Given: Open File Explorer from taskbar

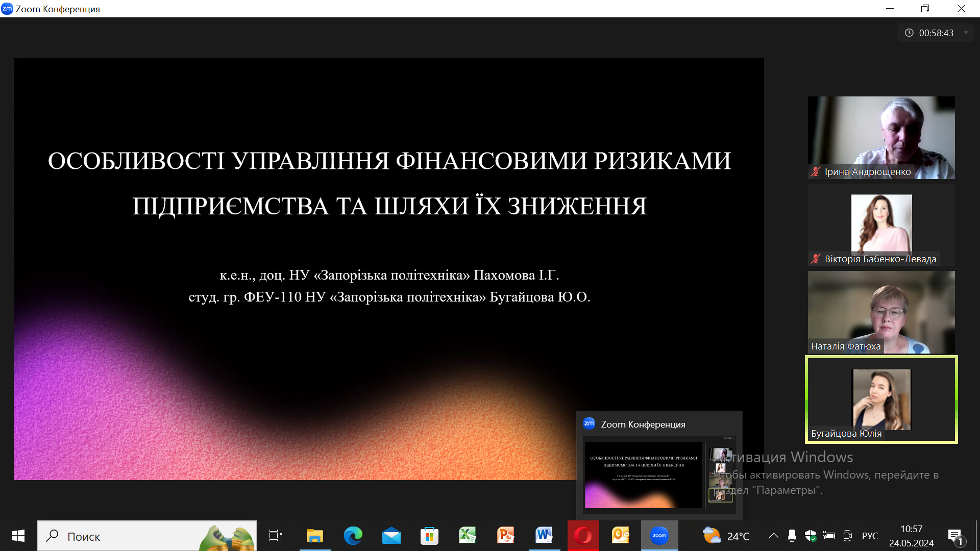Looking at the screenshot, I should coord(314,536).
